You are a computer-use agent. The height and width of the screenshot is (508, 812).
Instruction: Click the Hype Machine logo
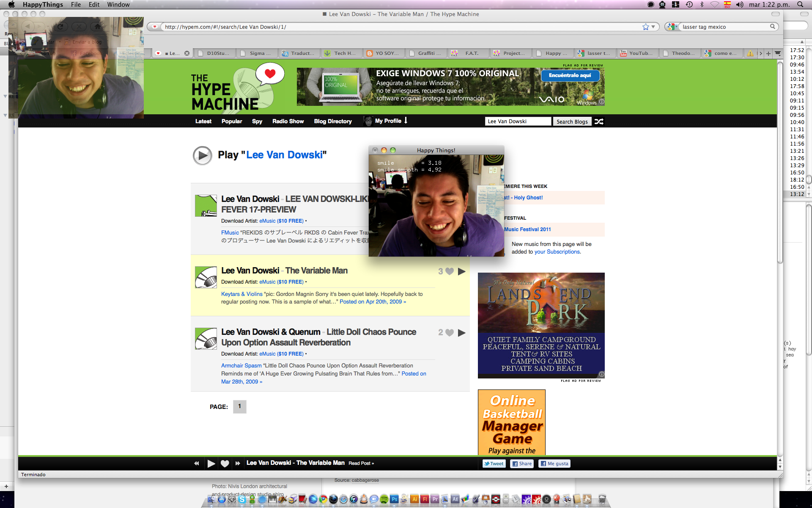(237, 88)
